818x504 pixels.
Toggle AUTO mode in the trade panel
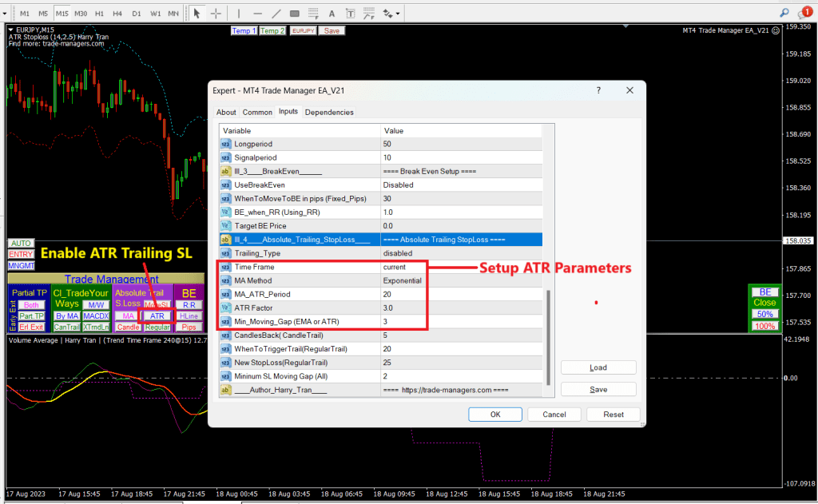[20, 243]
